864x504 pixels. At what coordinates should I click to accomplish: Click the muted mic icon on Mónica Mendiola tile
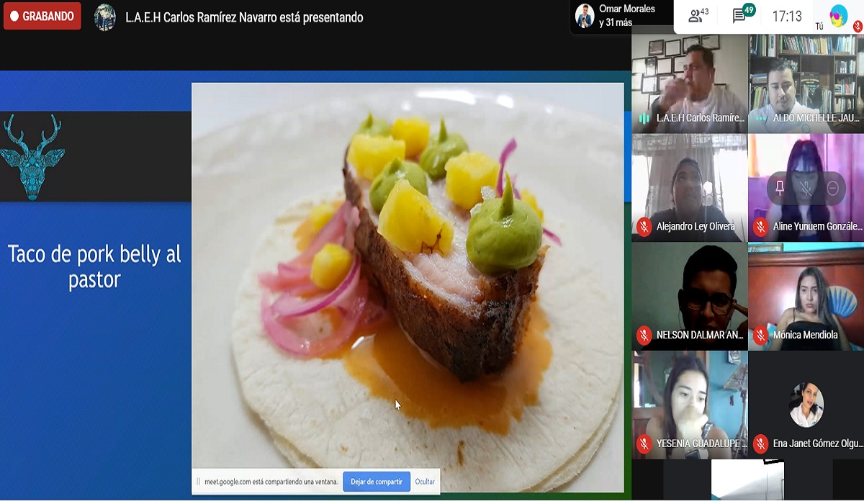pos(760,335)
